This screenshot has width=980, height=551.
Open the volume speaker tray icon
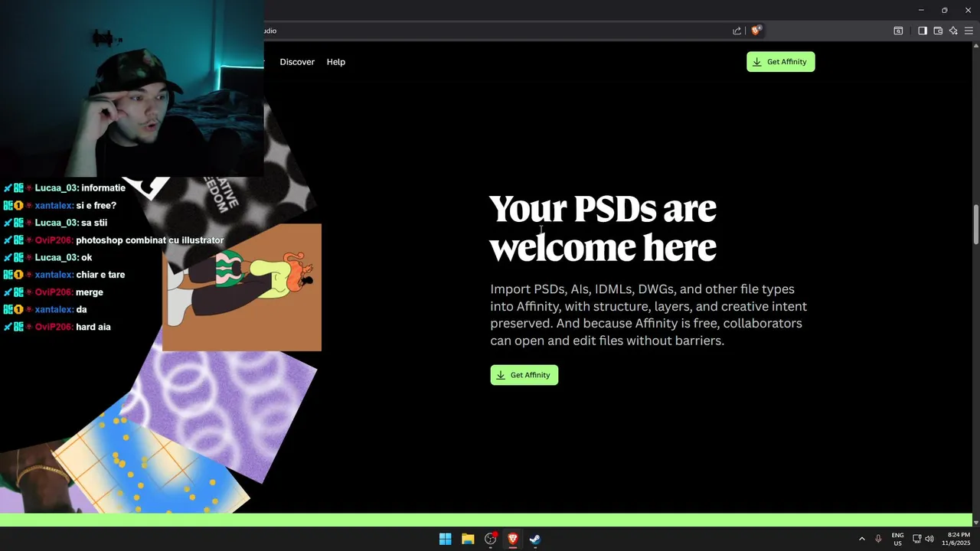coord(929,539)
